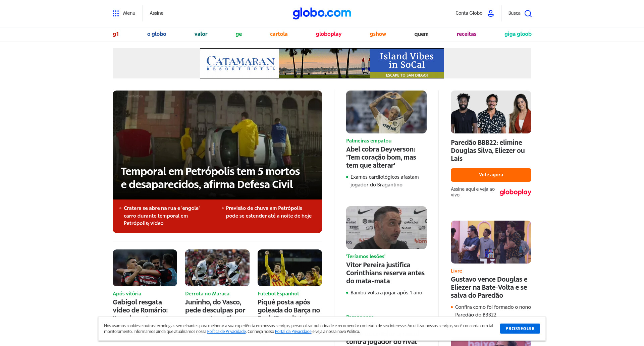Open the receitas section
Screen dimensions: 644x346
(466, 34)
